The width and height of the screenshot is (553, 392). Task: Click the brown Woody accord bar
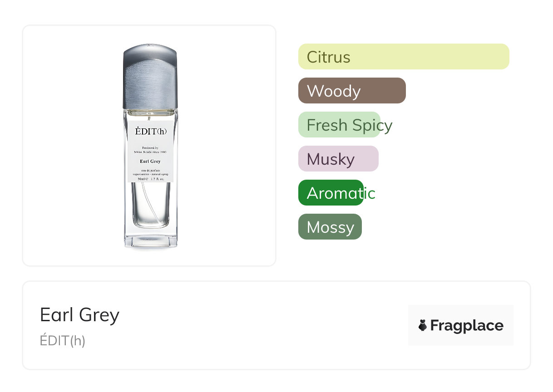click(x=351, y=91)
